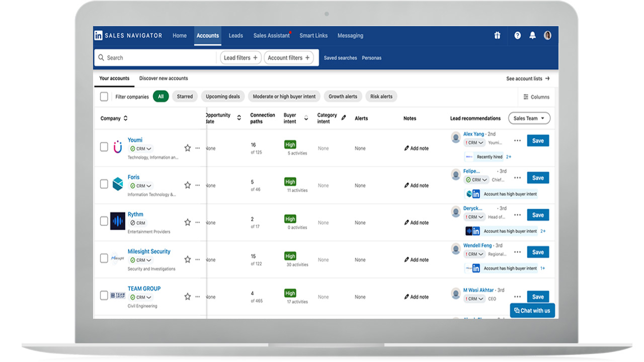Switch to Discover new accounts tab

[x=164, y=78]
